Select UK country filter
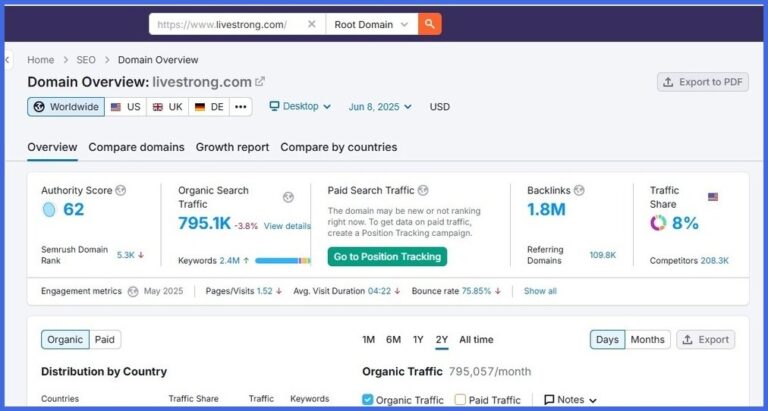This screenshot has height=411, width=768. click(x=167, y=107)
